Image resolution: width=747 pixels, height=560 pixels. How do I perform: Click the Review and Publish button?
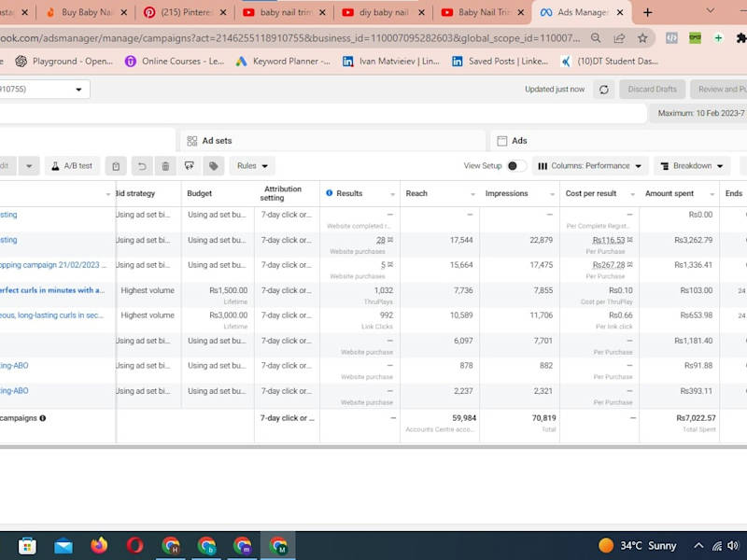coord(718,90)
